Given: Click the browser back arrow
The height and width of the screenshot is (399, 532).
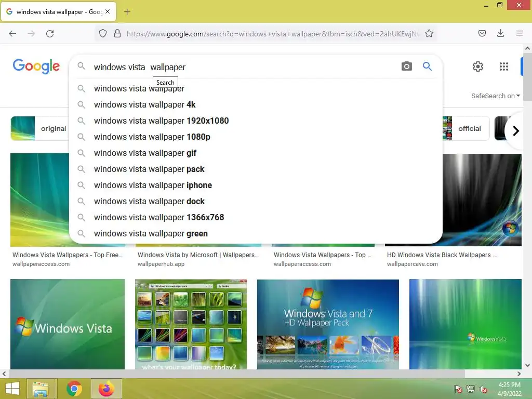Looking at the screenshot, I should pyautogui.click(x=12, y=34).
